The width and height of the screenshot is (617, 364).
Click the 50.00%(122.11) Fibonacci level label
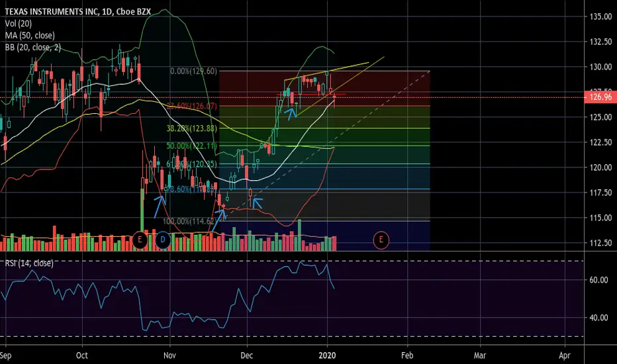[x=191, y=146]
